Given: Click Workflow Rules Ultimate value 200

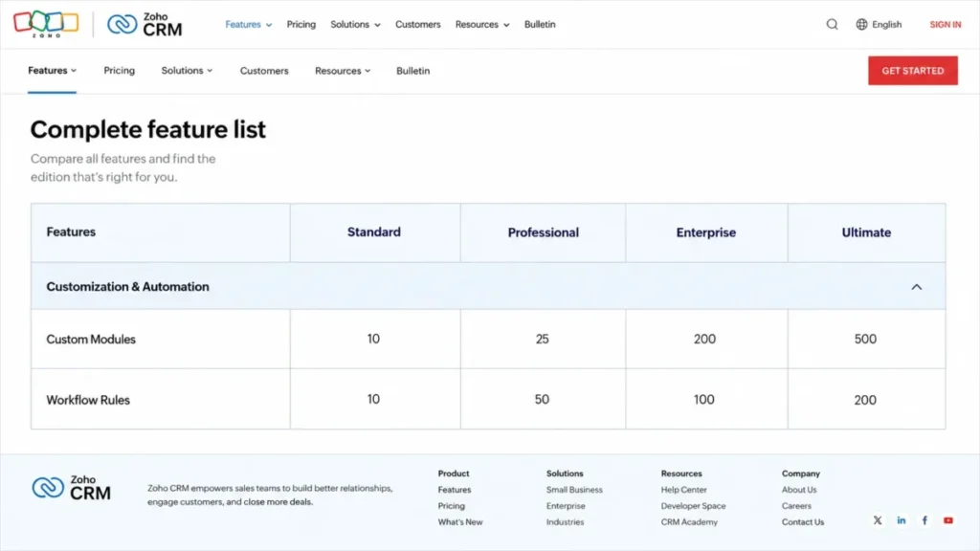Looking at the screenshot, I should click(865, 400).
